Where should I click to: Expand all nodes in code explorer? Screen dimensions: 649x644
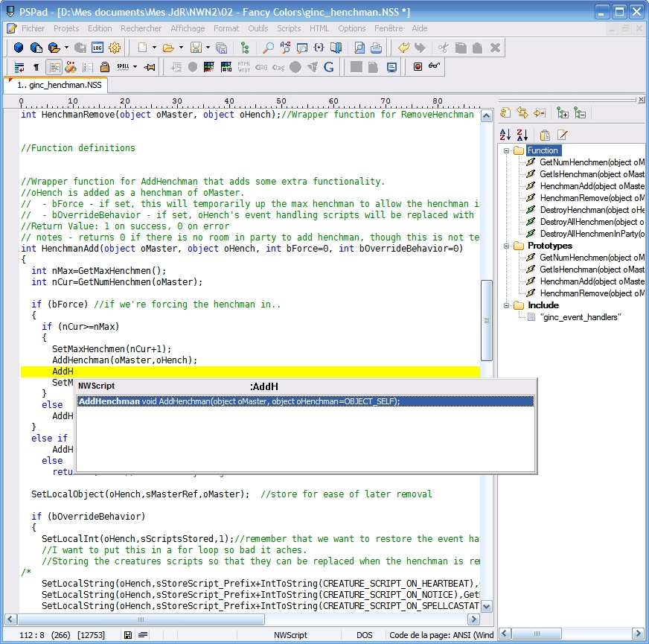563,113
